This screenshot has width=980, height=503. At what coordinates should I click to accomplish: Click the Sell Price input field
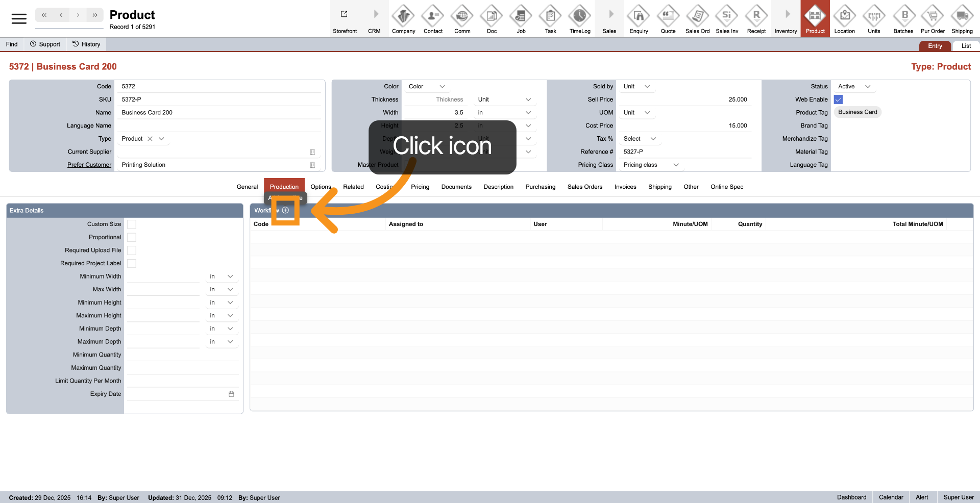(684, 99)
